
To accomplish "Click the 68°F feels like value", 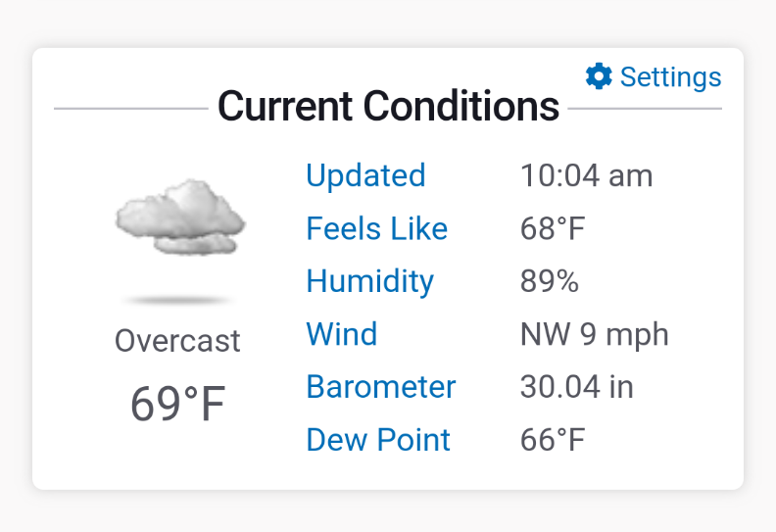I will (x=553, y=228).
